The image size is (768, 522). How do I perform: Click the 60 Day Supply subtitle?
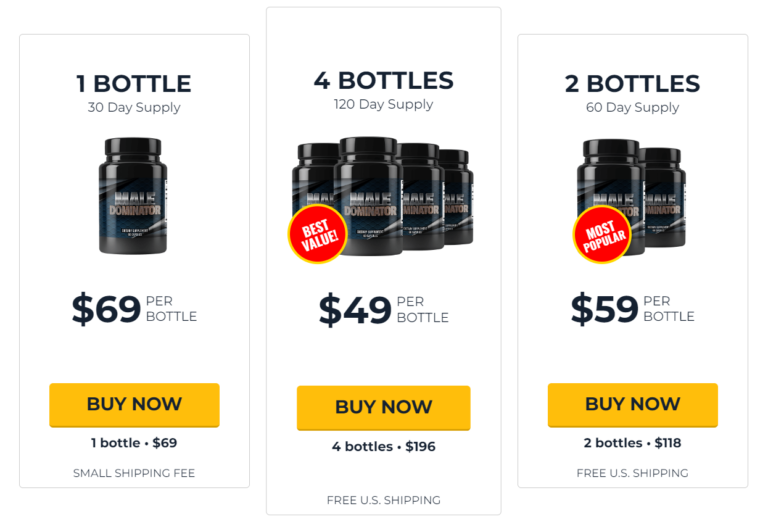point(632,107)
